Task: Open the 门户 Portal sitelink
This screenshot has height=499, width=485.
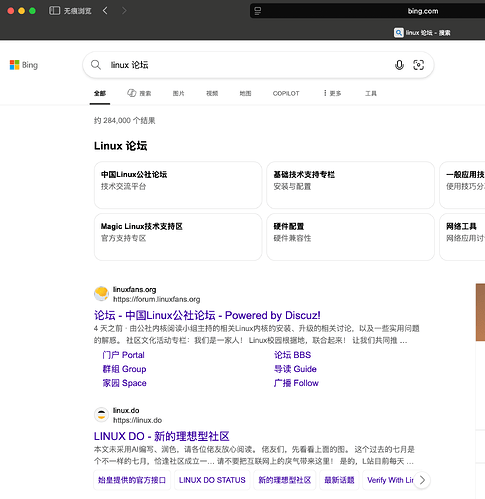Action: coord(123,355)
